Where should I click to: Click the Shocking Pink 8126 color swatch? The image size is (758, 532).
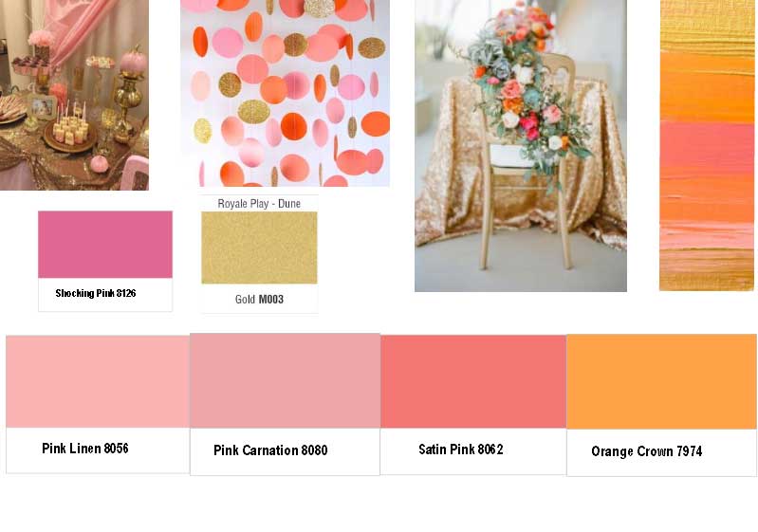[x=105, y=244]
